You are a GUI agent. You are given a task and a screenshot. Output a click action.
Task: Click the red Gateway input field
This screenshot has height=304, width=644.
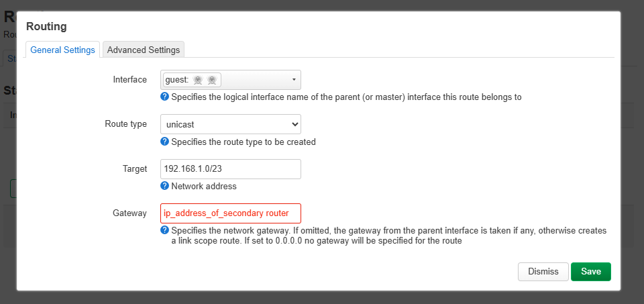click(230, 213)
